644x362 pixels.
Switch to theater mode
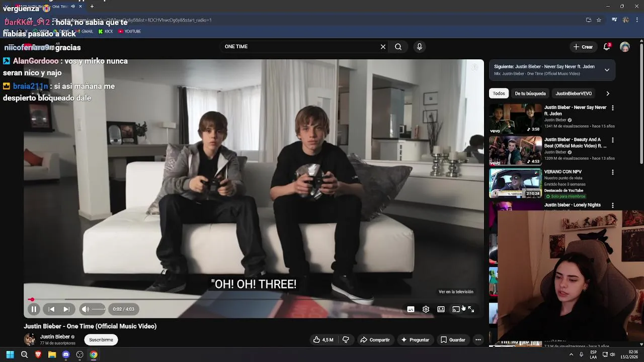(x=441, y=309)
